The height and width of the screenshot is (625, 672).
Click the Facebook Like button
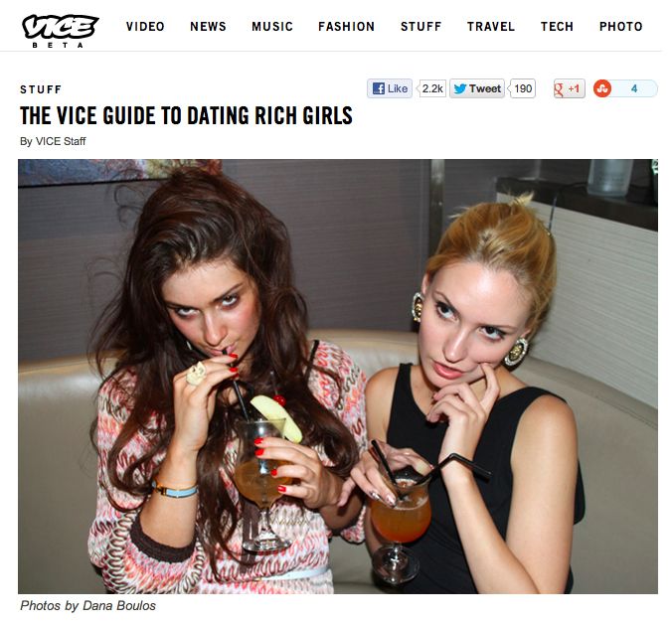(x=389, y=88)
